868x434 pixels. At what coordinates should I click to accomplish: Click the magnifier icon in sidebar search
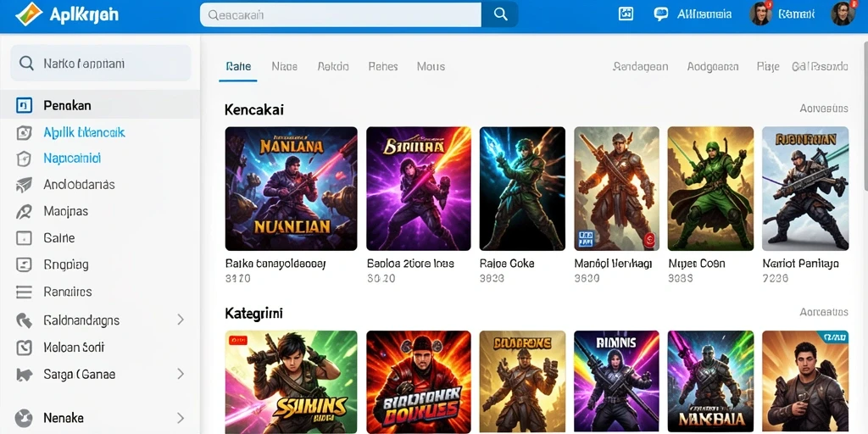(26, 63)
